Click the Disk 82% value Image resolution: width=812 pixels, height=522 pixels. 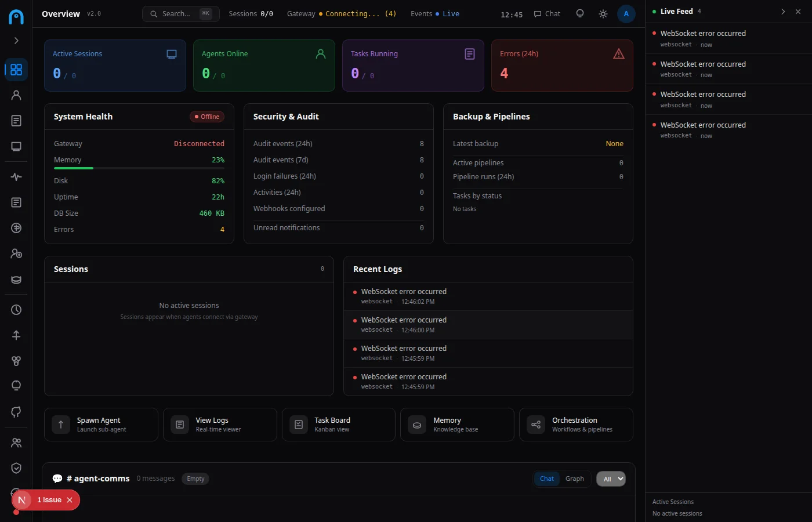pyautogui.click(x=218, y=181)
